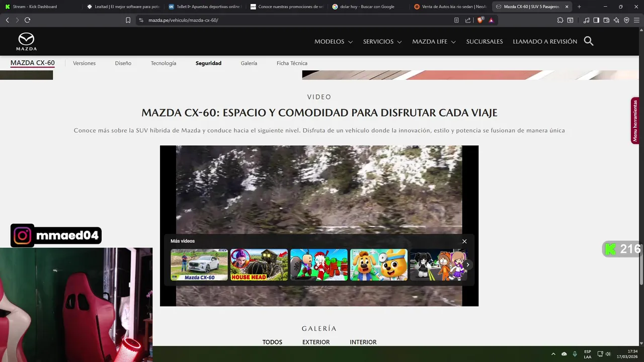Switch to the Stream - Kick Dashboard tab
Viewport: 644px width, 362px height.
pos(41,7)
